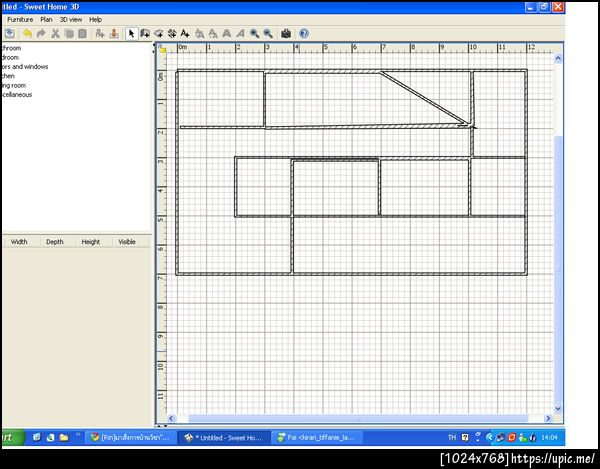Click the Increase text size icon
This screenshot has width=600, height=469.
pyautogui.click(x=199, y=34)
